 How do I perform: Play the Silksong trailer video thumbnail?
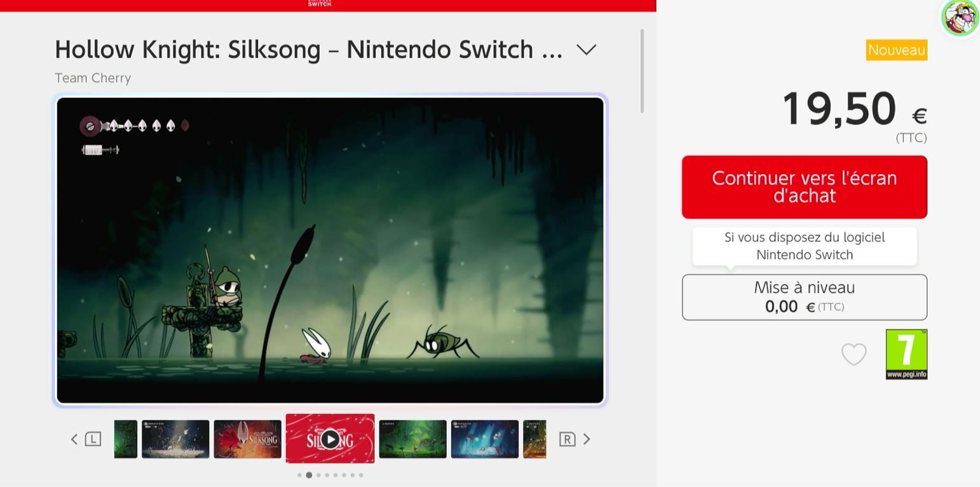tap(330, 439)
